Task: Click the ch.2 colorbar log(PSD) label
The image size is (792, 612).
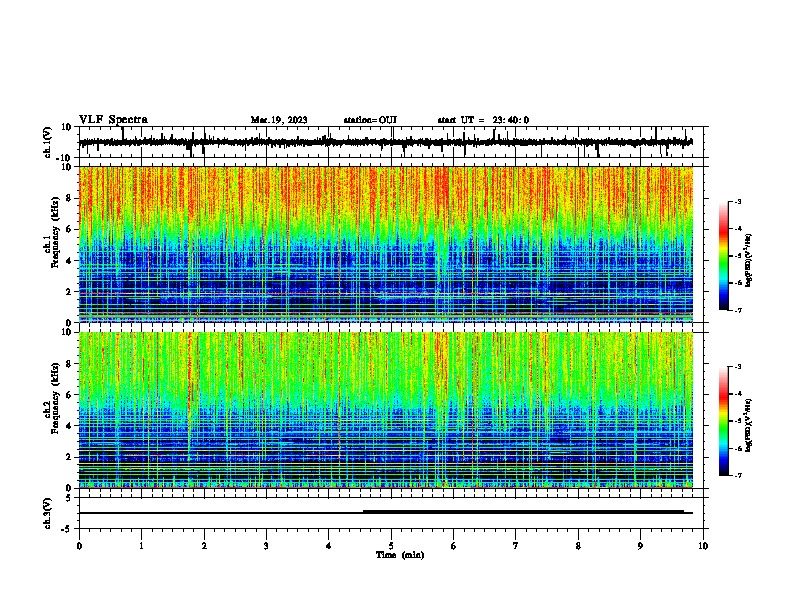Action: (x=749, y=426)
